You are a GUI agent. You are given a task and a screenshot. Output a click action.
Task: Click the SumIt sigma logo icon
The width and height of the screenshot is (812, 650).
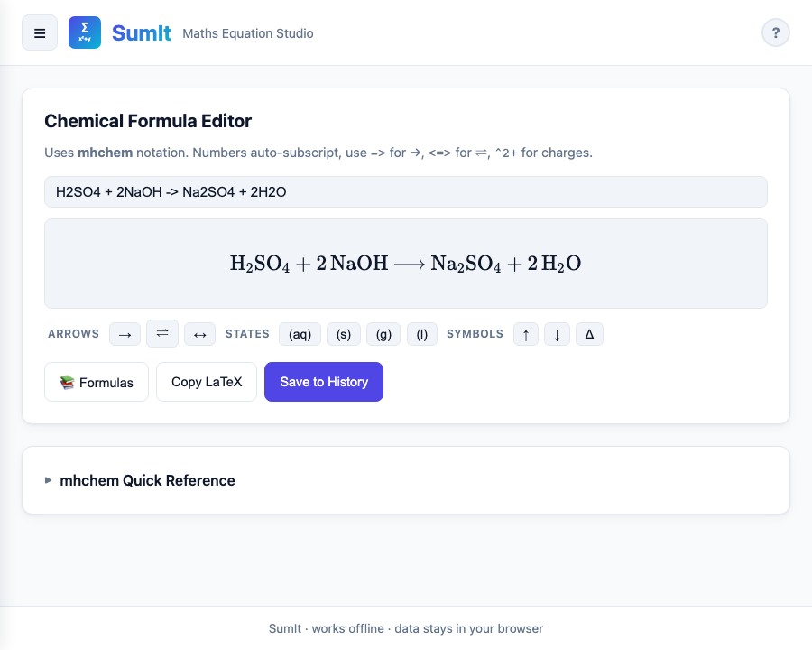[x=85, y=33]
